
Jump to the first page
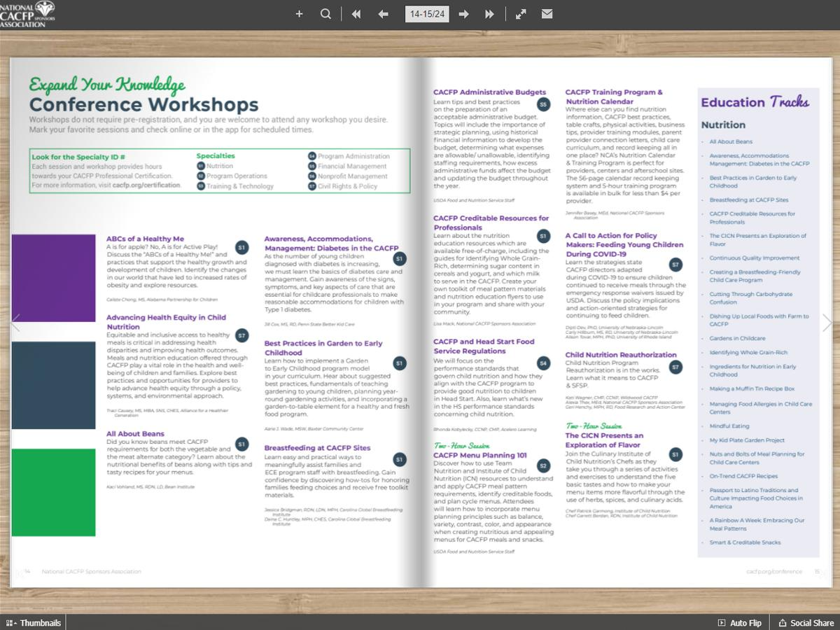[356, 14]
